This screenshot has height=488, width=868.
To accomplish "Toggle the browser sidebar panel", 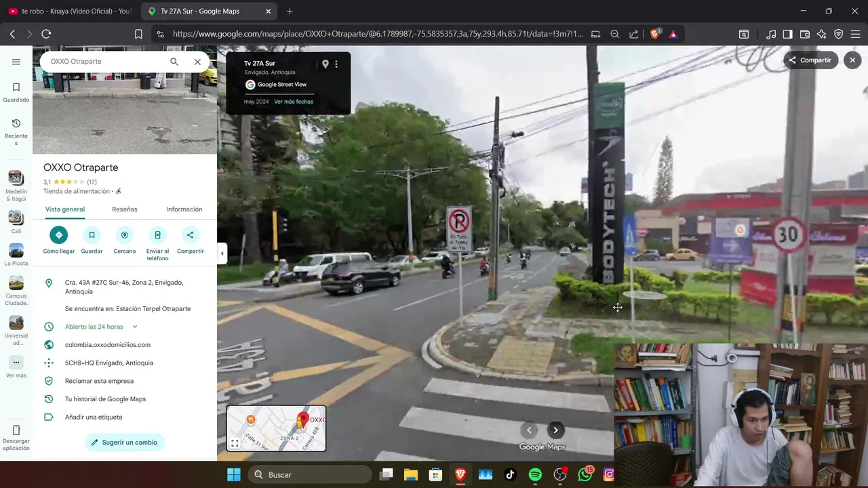I will tap(787, 34).
